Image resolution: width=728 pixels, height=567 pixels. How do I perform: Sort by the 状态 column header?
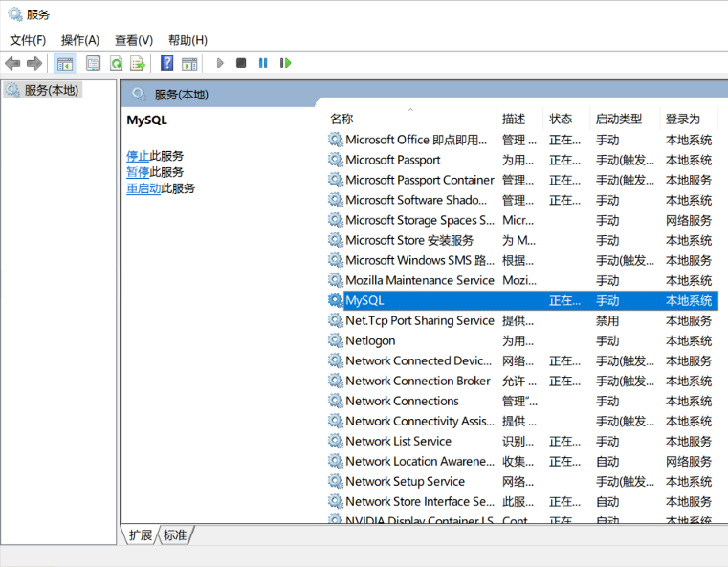click(566, 119)
